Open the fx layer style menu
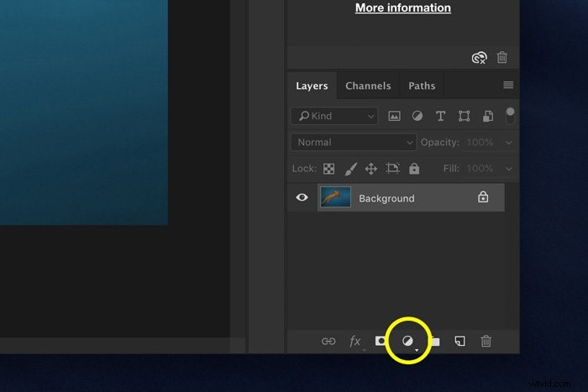The width and height of the screenshot is (588, 392). tap(355, 341)
